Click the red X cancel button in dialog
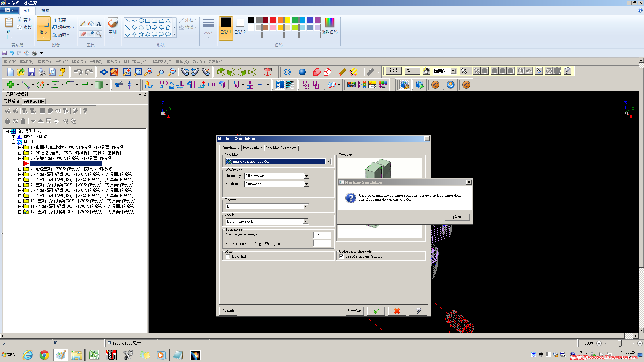The height and width of the screenshot is (362, 644). 397,311
